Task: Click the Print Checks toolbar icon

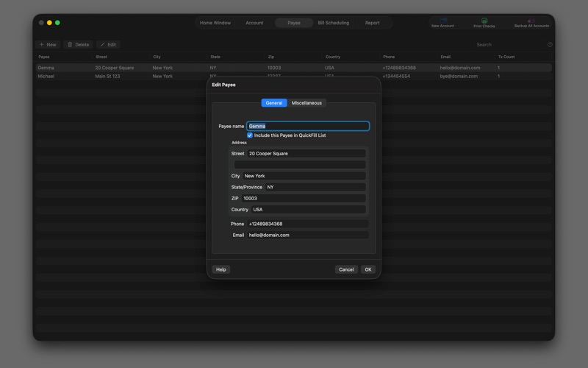Action: point(484,23)
